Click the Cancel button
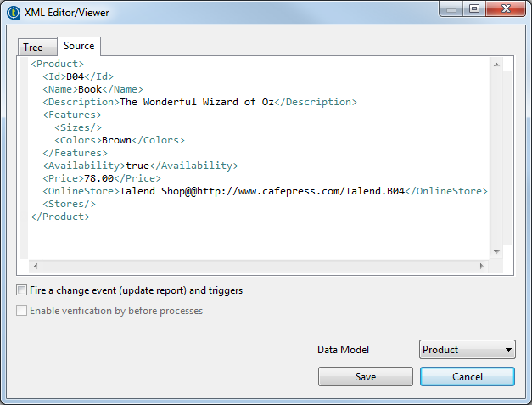The image size is (532, 405). coord(467,376)
